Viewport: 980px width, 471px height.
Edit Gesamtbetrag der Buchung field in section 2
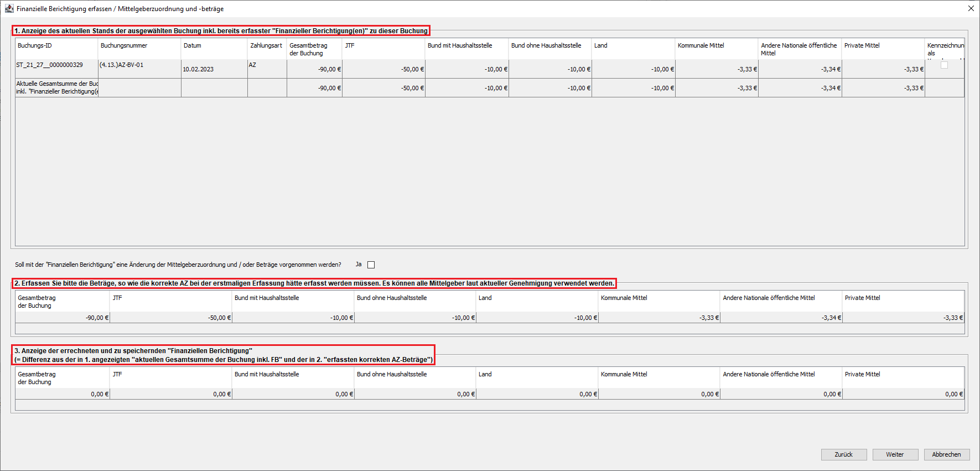[x=63, y=318]
